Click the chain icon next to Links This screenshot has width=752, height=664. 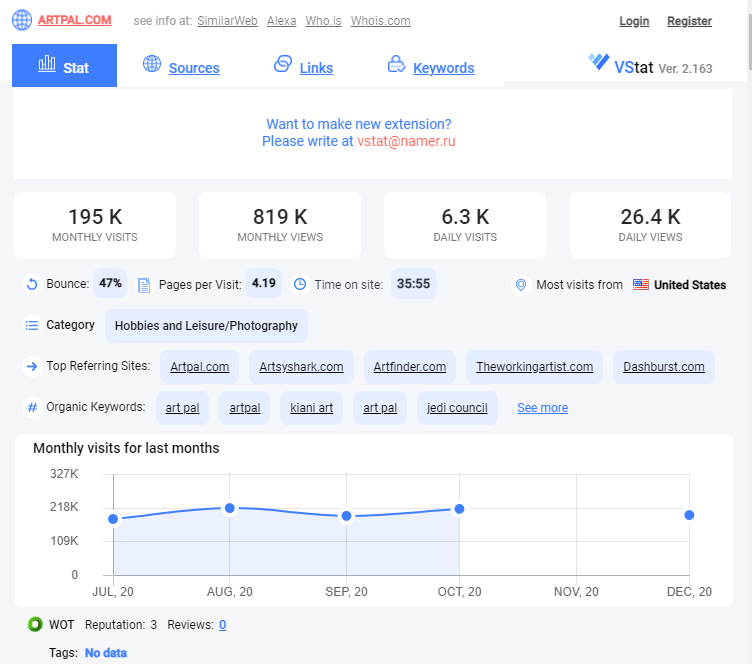click(283, 63)
